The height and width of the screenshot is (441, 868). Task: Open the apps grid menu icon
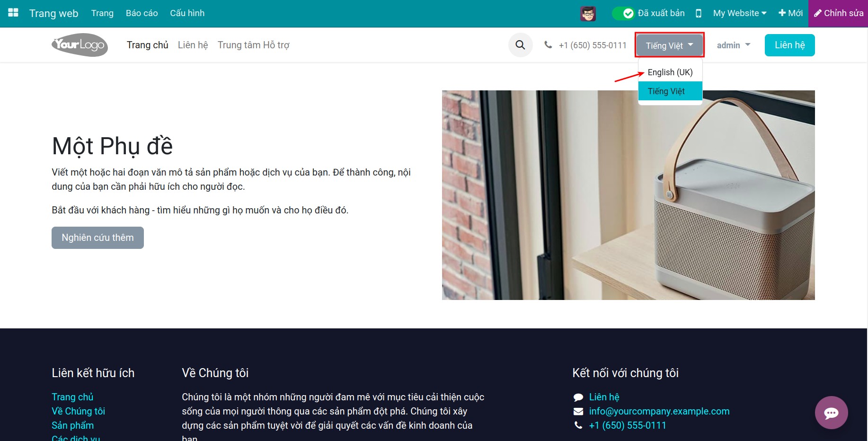pyautogui.click(x=13, y=13)
